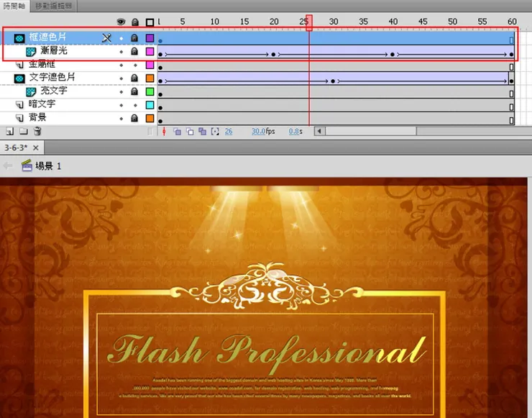The image size is (532, 418).
Task: Switch to the 移動編輯器 tab
Action: [x=53, y=6]
